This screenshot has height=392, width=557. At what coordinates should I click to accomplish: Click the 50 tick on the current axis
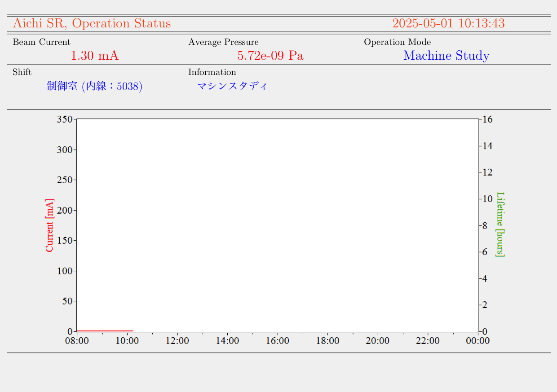67,301
